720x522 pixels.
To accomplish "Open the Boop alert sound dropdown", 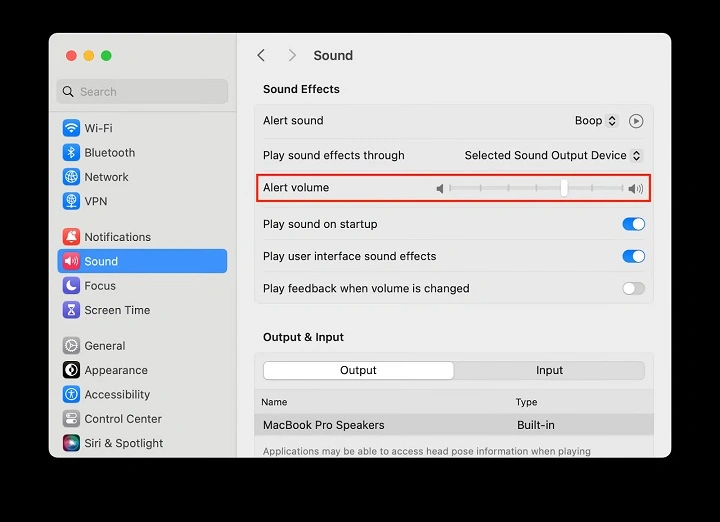I will 596,121.
